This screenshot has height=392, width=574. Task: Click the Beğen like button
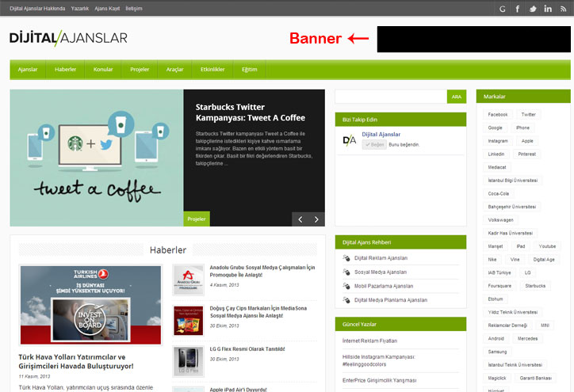tap(374, 145)
